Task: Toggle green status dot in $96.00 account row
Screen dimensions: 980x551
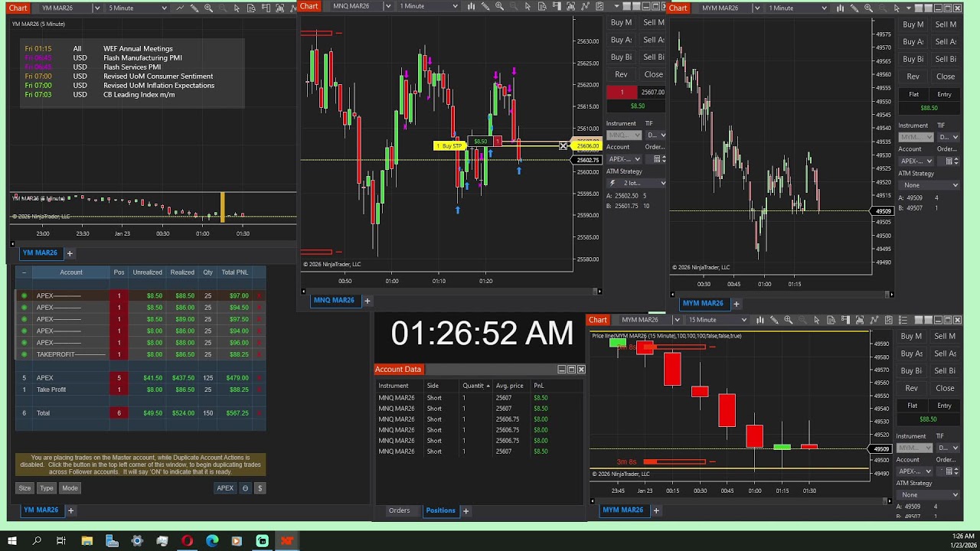Action: (24, 343)
